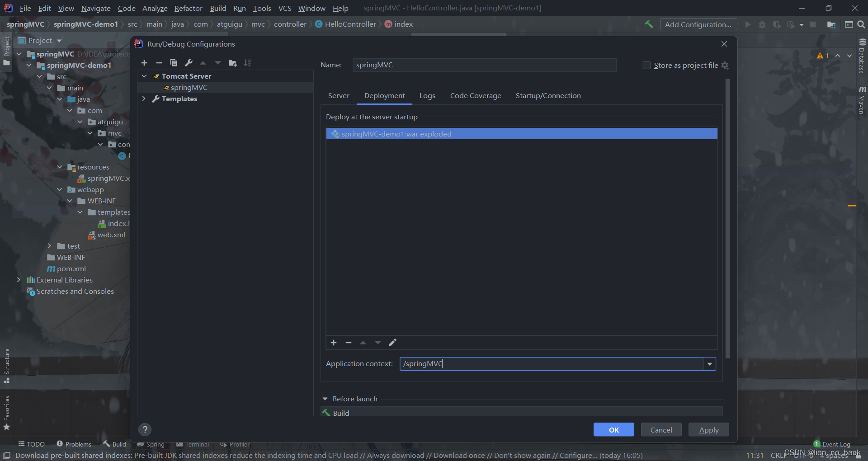Open the Maven tool window

tap(862, 100)
